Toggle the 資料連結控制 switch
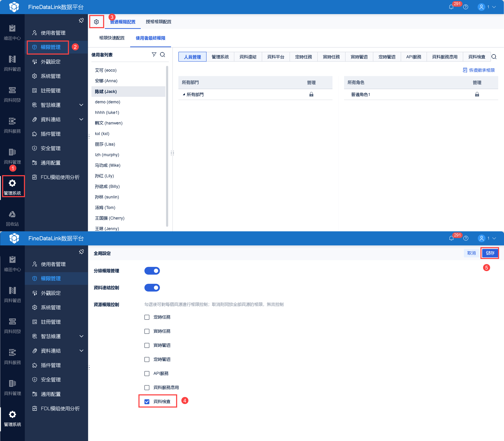 [152, 288]
